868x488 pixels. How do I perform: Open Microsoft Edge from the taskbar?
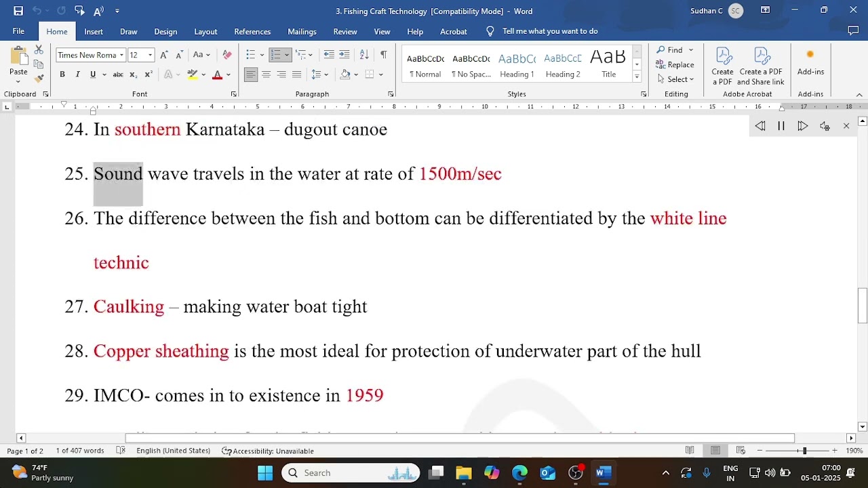(519, 472)
